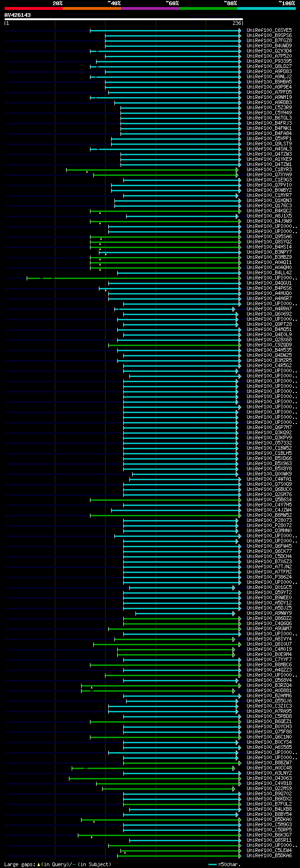Click the UniRef100_A0AQI1 label
300x868 pixels.
[269, 263]
